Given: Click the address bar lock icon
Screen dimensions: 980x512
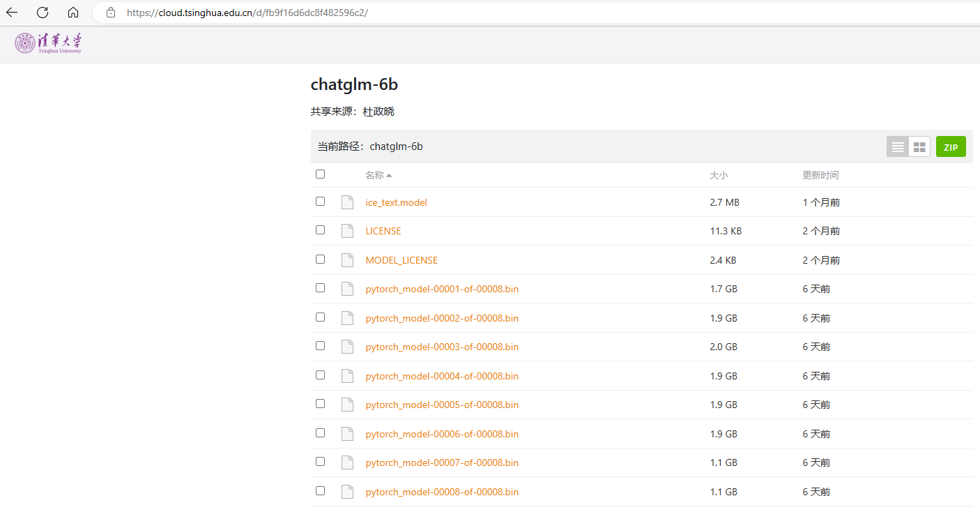Looking at the screenshot, I should pyautogui.click(x=110, y=13).
